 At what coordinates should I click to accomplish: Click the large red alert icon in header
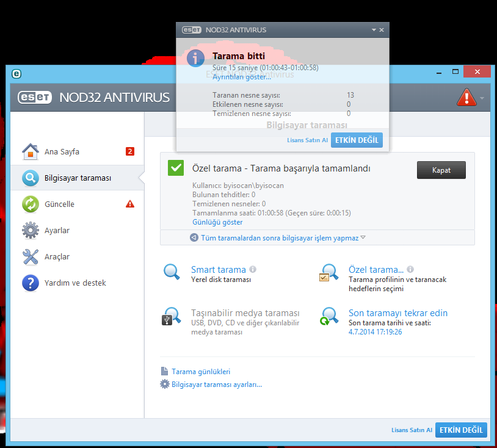click(466, 98)
